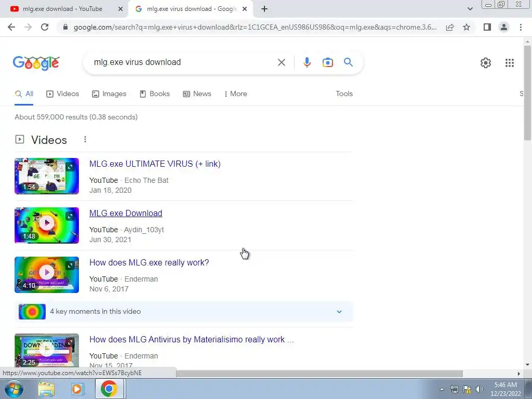Open the Chrome three-dot menu

pyautogui.click(x=521, y=27)
